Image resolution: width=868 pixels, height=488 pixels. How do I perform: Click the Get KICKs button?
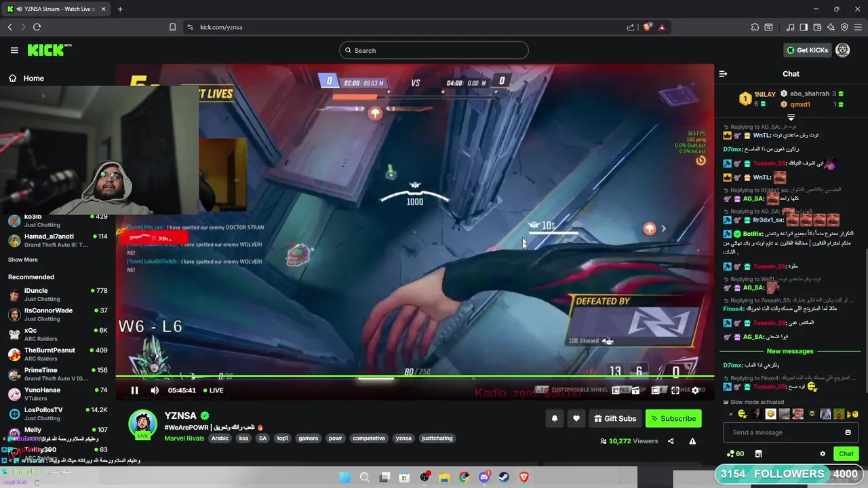807,50
